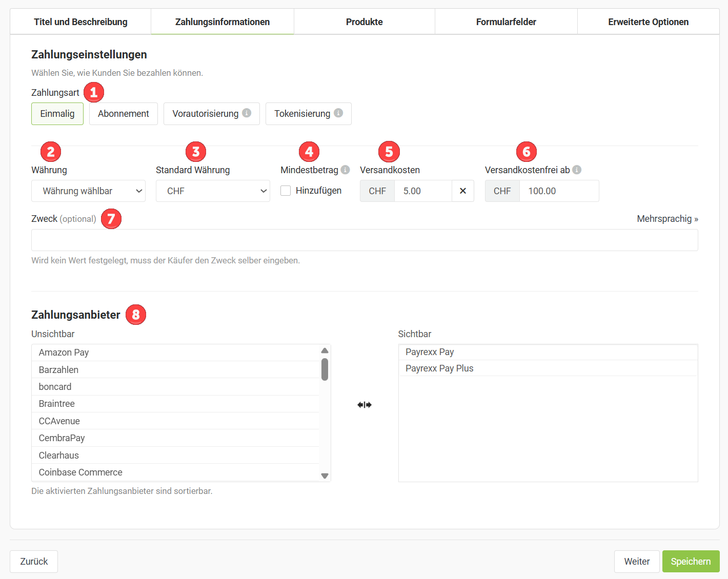Click scroll-up arrow in Unsichtbar list

[x=325, y=351]
